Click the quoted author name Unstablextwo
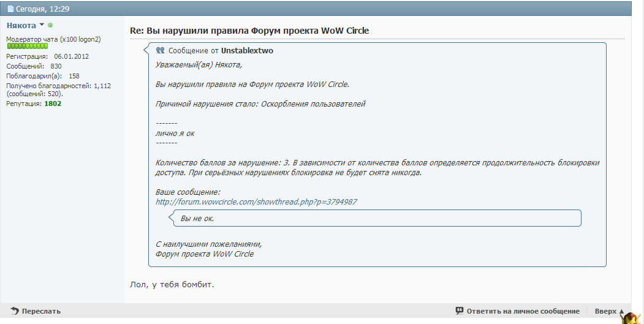The image size is (644, 324). tap(247, 50)
